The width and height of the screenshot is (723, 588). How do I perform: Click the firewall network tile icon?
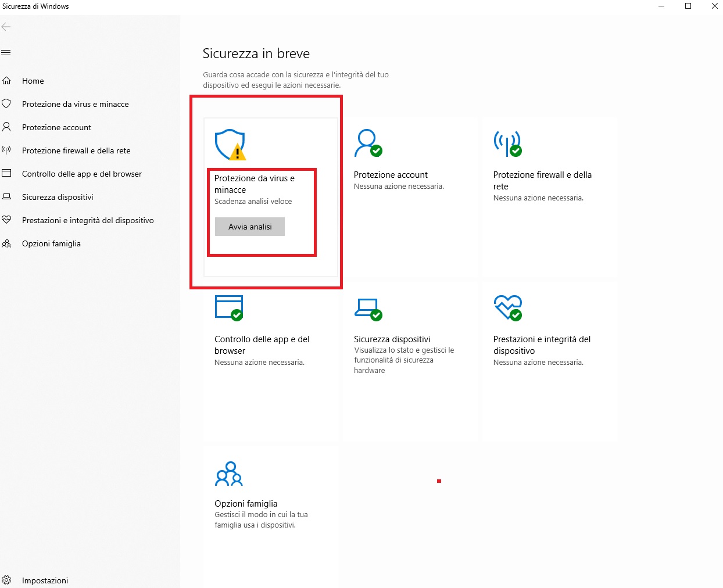tap(508, 144)
